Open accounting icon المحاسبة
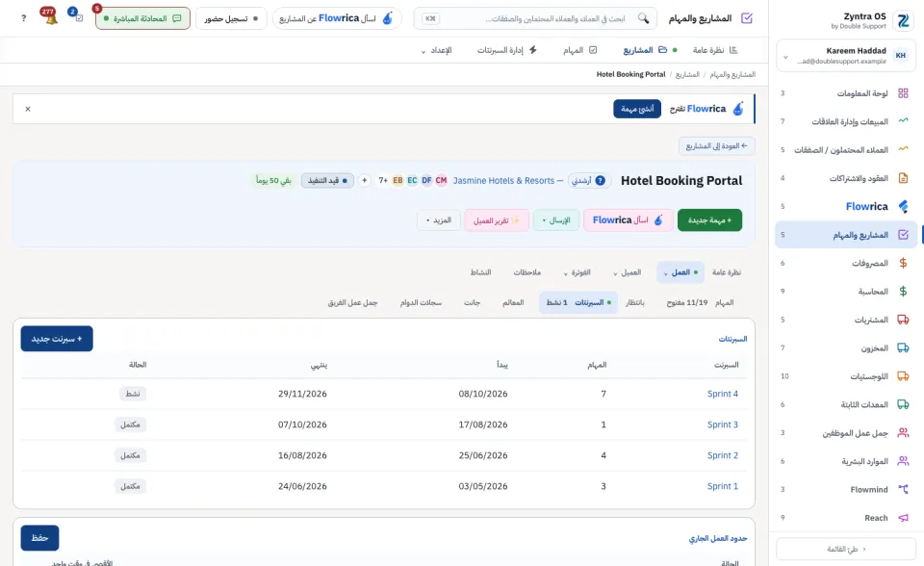Image resolution: width=924 pixels, height=566 pixels. 903,292
